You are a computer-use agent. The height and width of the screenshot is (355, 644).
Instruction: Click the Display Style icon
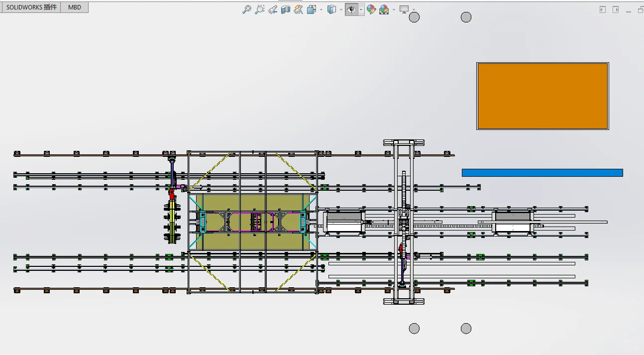pos(332,9)
